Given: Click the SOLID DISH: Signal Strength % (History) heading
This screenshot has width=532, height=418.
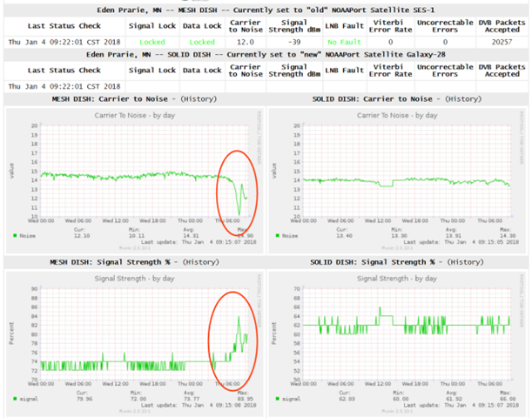Looking at the screenshot, I should click(x=396, y=262).
